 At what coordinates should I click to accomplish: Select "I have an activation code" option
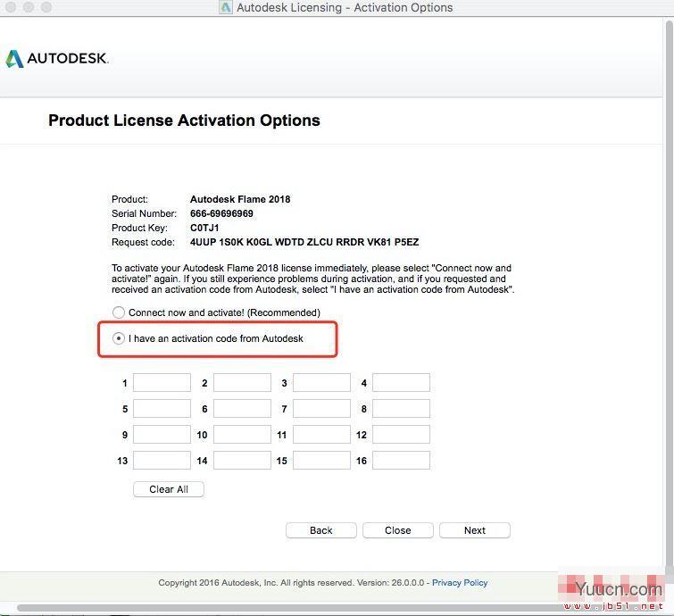click(119, 339)
